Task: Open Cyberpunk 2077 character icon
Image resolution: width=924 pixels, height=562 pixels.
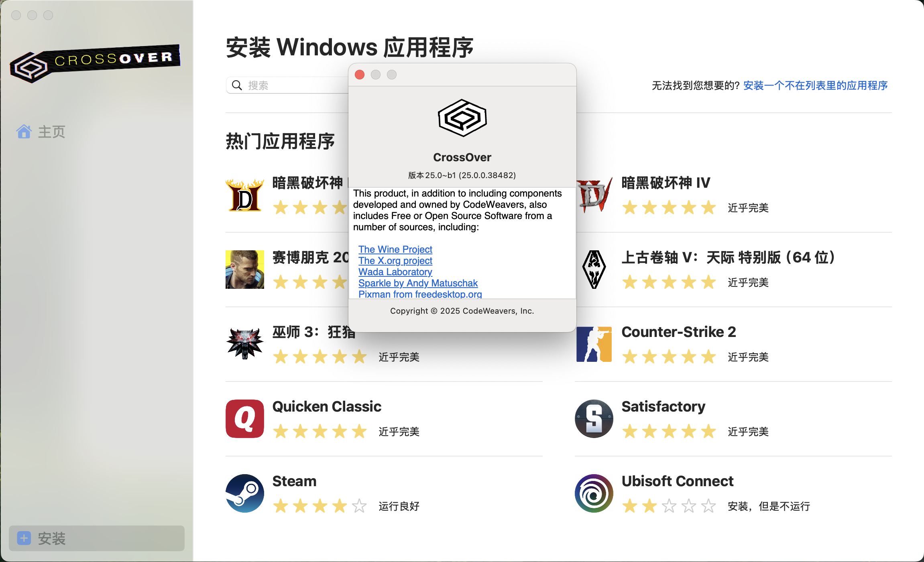Action: [245, 270]
